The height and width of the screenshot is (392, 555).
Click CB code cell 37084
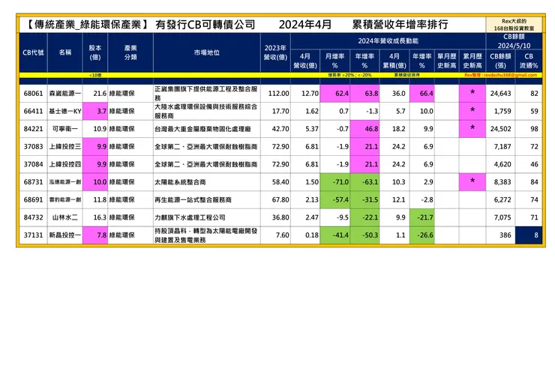click(x=33, y=164)
